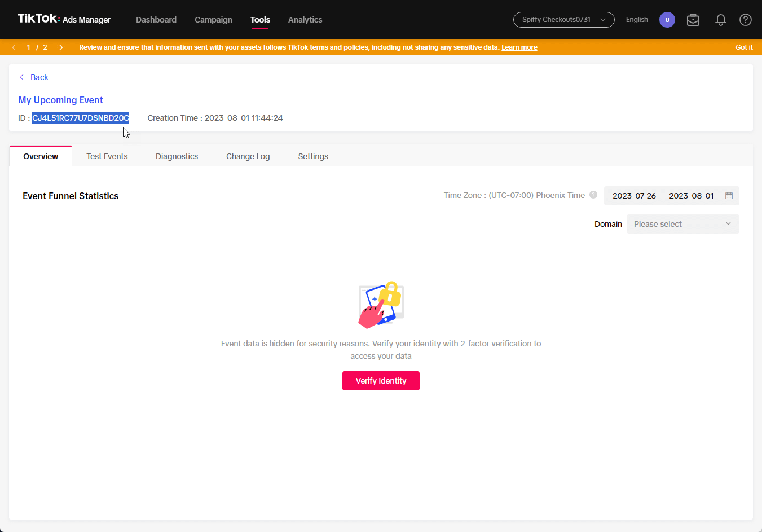Viewport: 762px width, 532px height.
Task: Click the Phoenix Time zone label
Action: pos(514,195)
